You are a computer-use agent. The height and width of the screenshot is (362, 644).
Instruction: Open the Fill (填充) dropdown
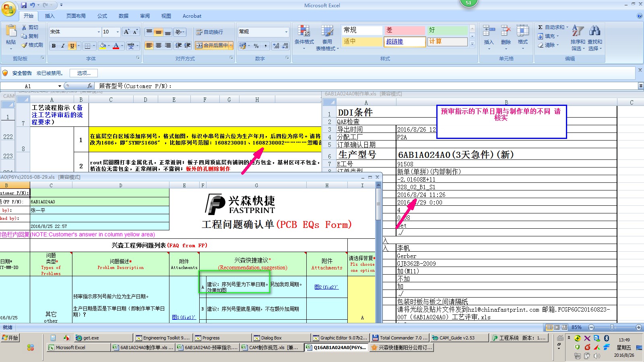tap(548, 36)
